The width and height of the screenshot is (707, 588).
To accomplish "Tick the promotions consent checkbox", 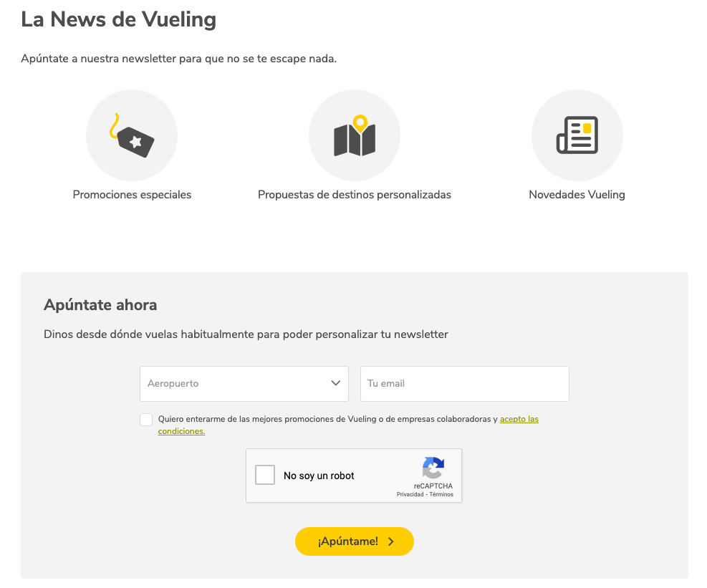I will pyautogui.click(x=146, y=420).
